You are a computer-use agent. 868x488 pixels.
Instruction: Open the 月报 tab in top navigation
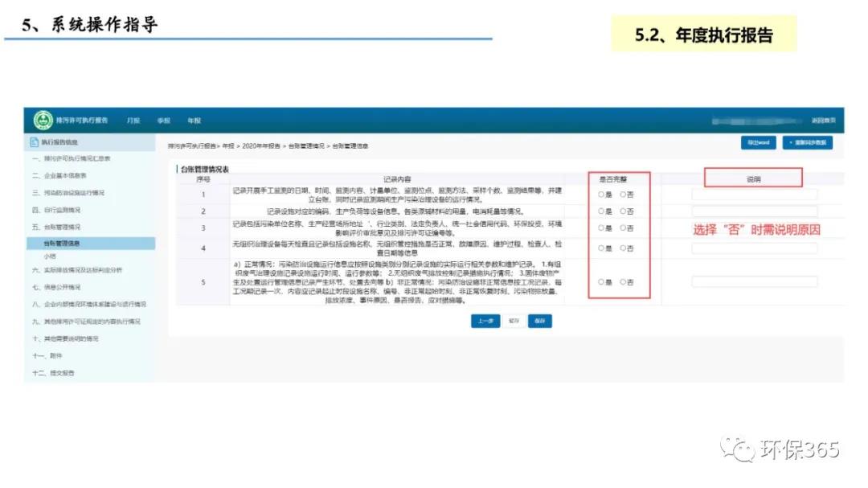(x=133, y=121)
